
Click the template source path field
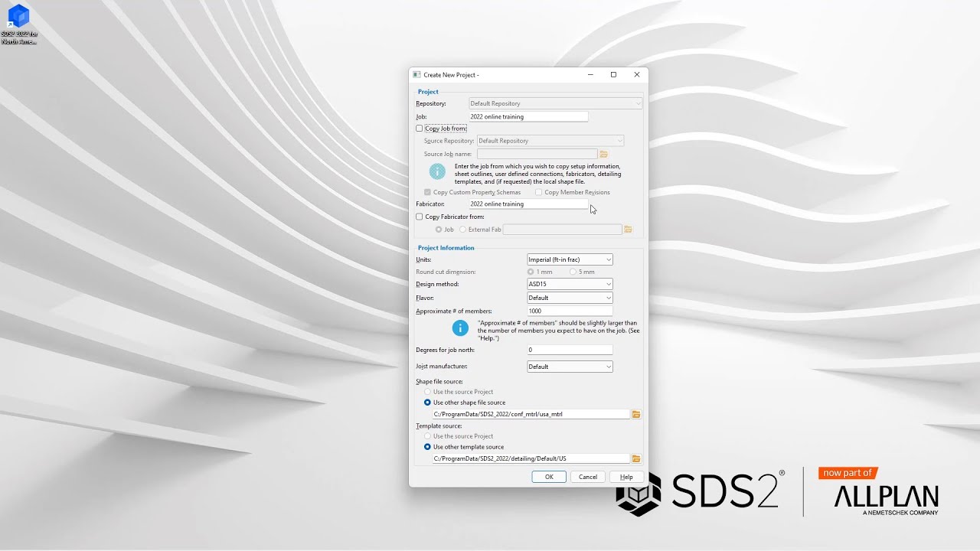coord(531,458)
